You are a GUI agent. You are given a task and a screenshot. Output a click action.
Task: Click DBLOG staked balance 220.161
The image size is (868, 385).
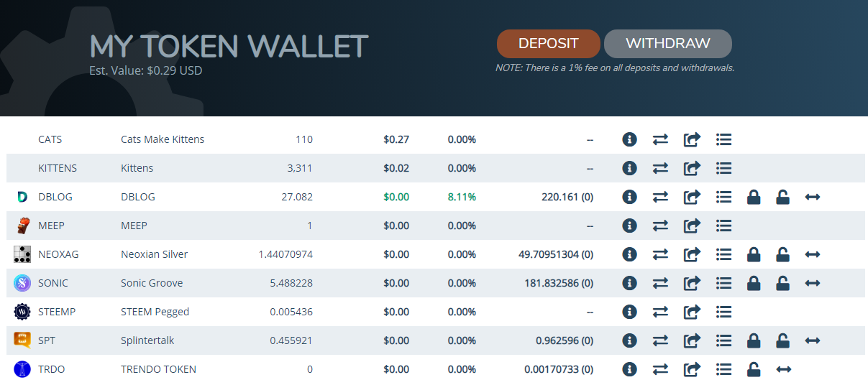tap(559, 197)
